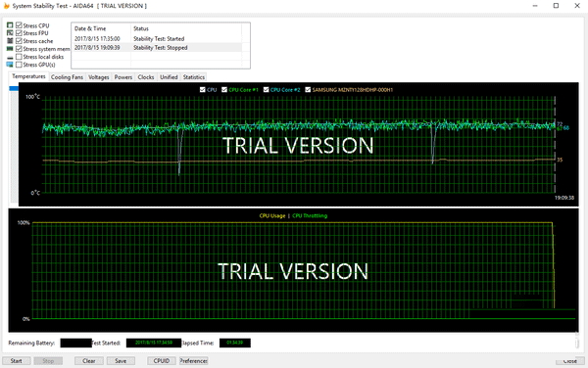Toggle the CPU Core #2 graph checkbox
Viewport: 588px width, 368px height.
pyautogui.click(x=266, y=89)
